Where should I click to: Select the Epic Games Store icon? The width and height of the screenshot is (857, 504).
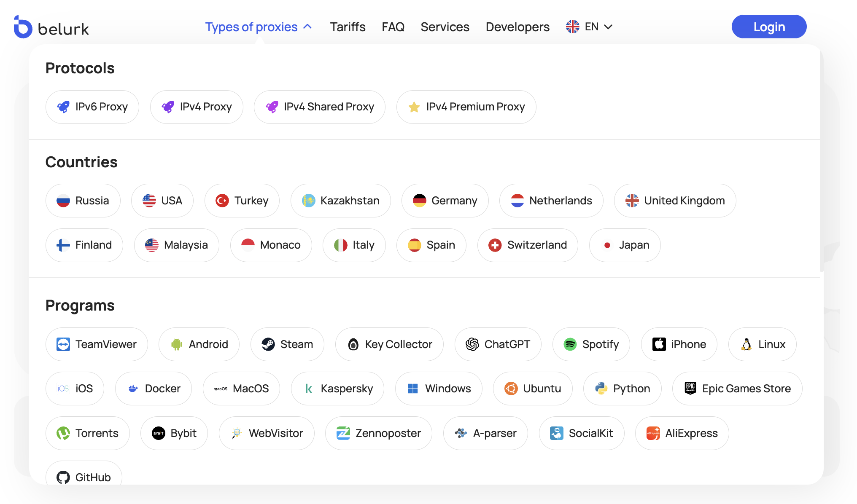(x=690, y=389)
